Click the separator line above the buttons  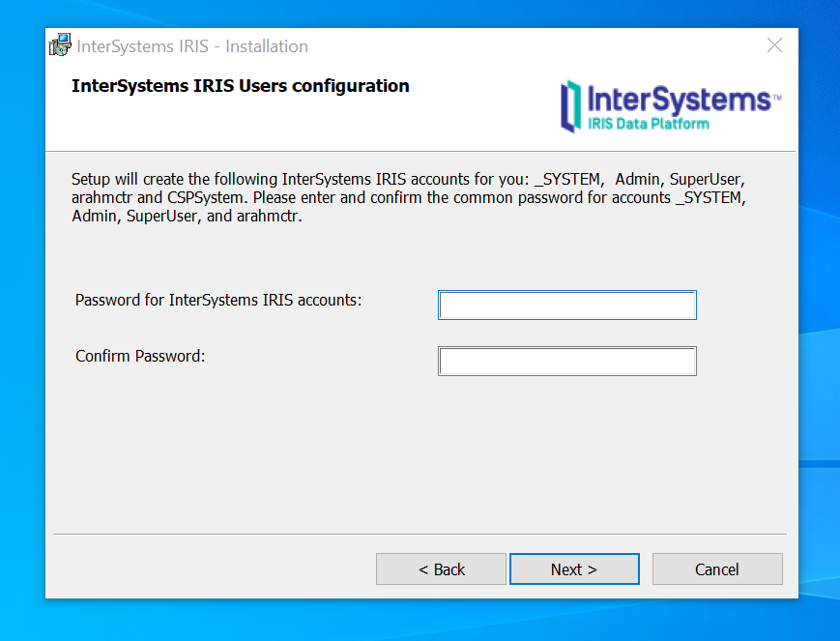coord(420,534)
